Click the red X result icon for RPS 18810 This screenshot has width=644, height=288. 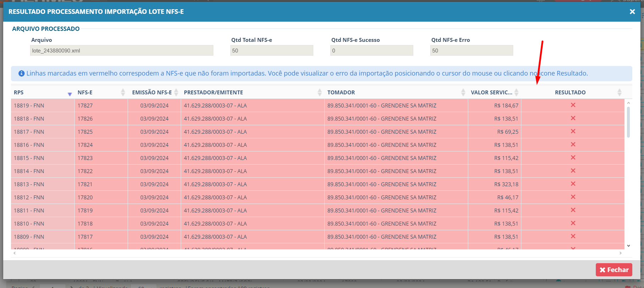pyautogui.click(x=573, y=223)
